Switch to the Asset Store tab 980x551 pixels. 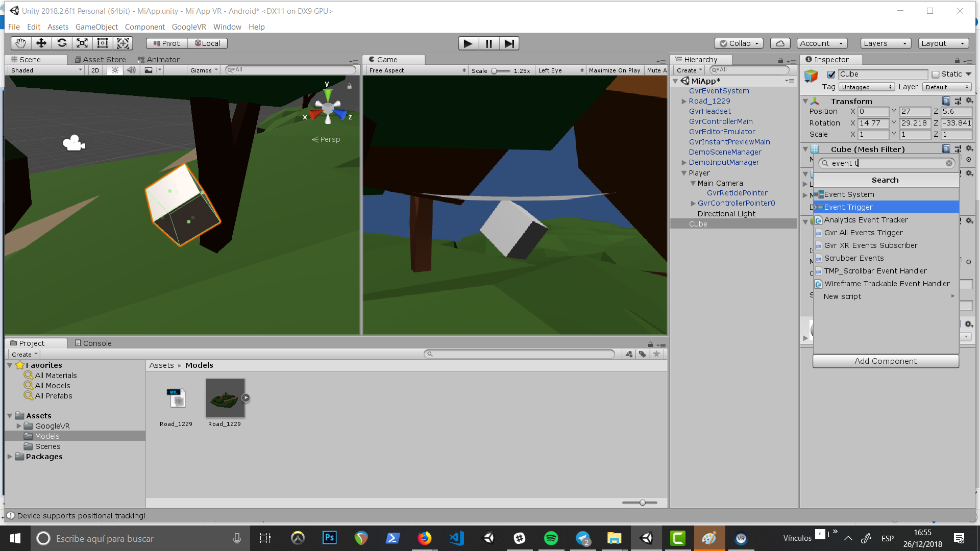pyautogui.click(x=100, y=60)
